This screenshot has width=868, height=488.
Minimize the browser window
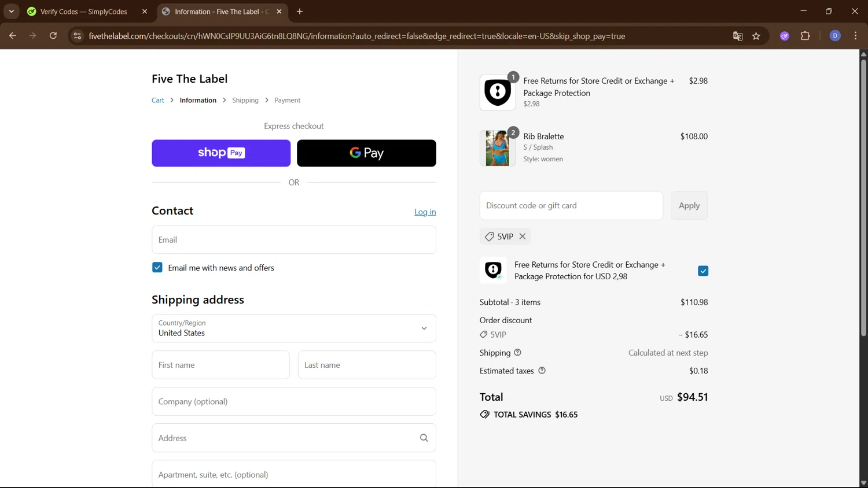pos(803,11)
